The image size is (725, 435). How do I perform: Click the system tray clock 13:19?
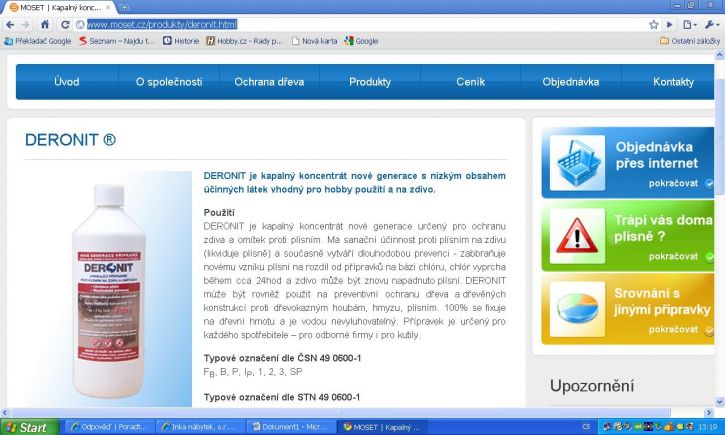708,427
